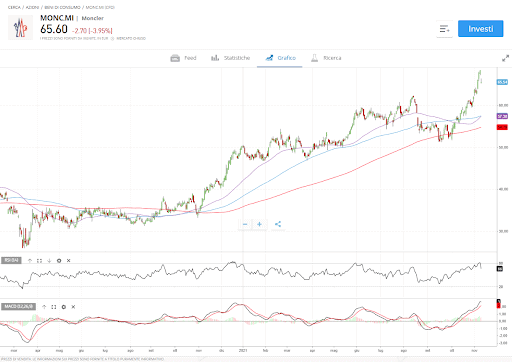Remove the MACD indicator panel
This screenshot has width=512, height=362.
(x=73, y=307)
